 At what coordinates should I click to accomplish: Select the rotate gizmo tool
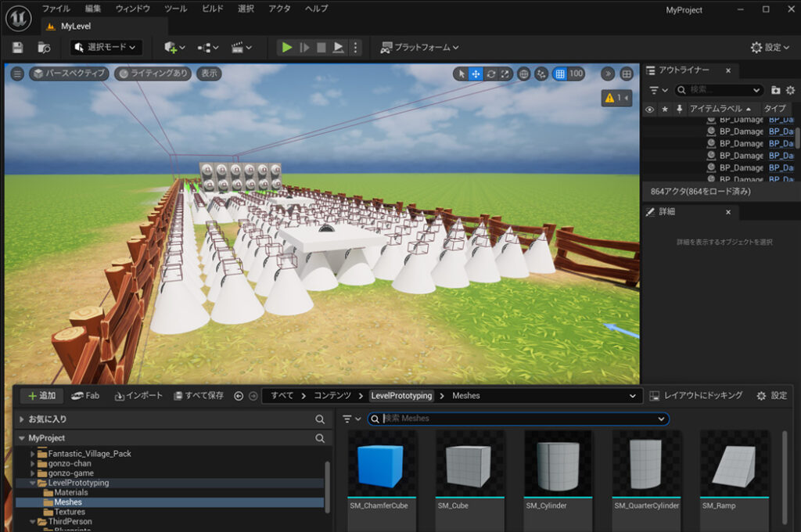tap(490, 74)
